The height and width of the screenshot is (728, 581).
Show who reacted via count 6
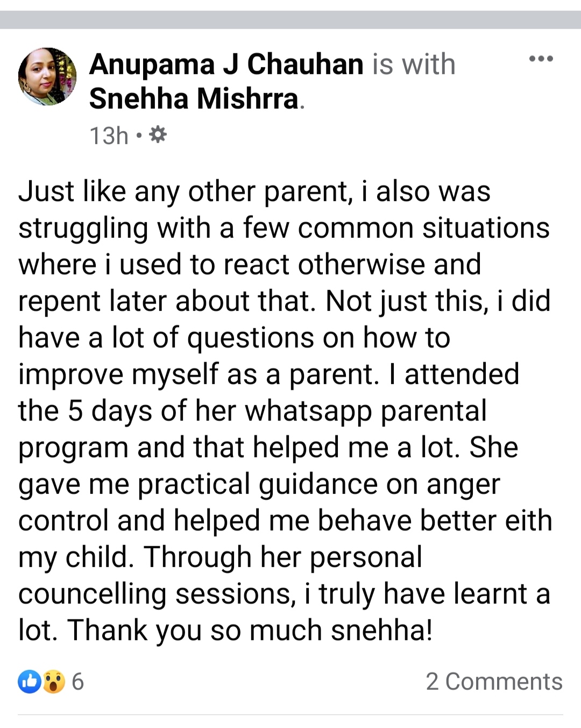point(78,682)
